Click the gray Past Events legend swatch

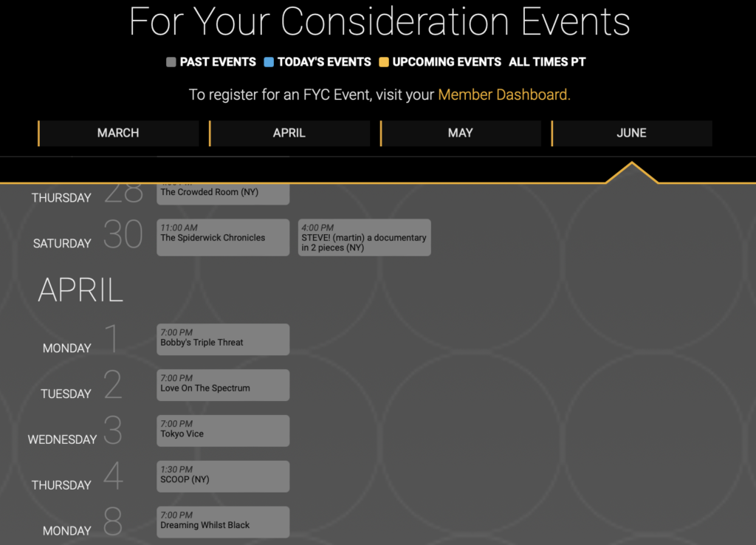coord(171,62)
